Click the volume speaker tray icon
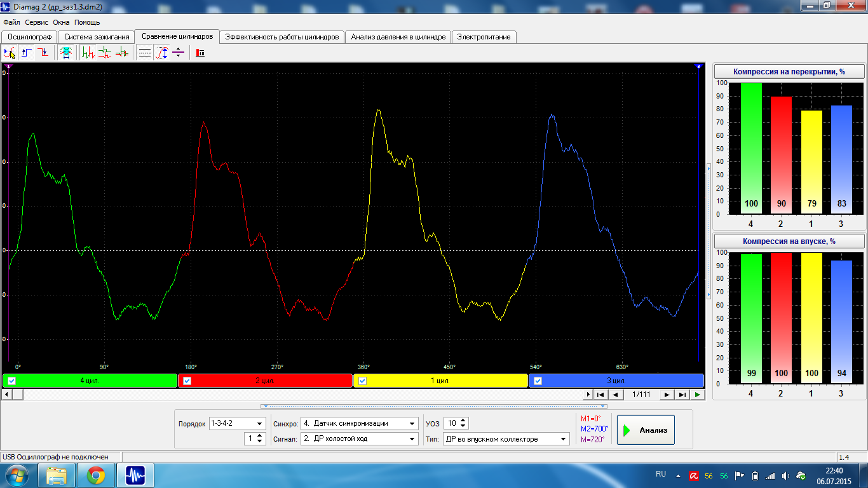Screen dimensions: 868x488 pos(786,475)
